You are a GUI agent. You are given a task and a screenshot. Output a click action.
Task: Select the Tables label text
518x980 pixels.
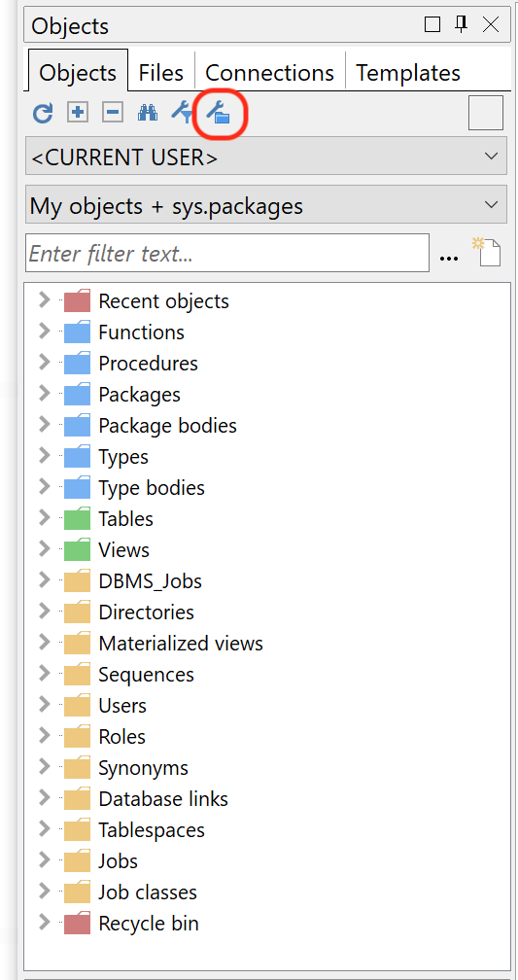click(125, 519)
